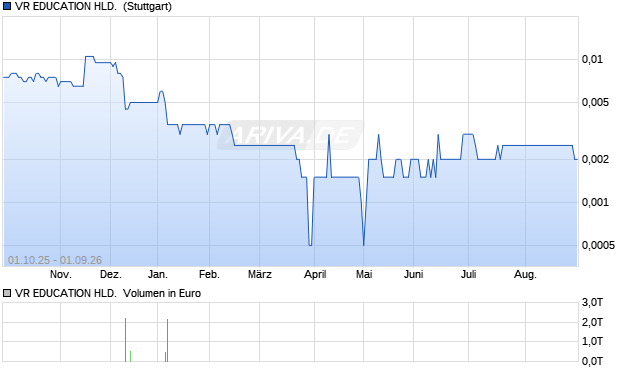Click the Aug. month axis label
Screen dimensions: 620x371
[x=525, y=274]
